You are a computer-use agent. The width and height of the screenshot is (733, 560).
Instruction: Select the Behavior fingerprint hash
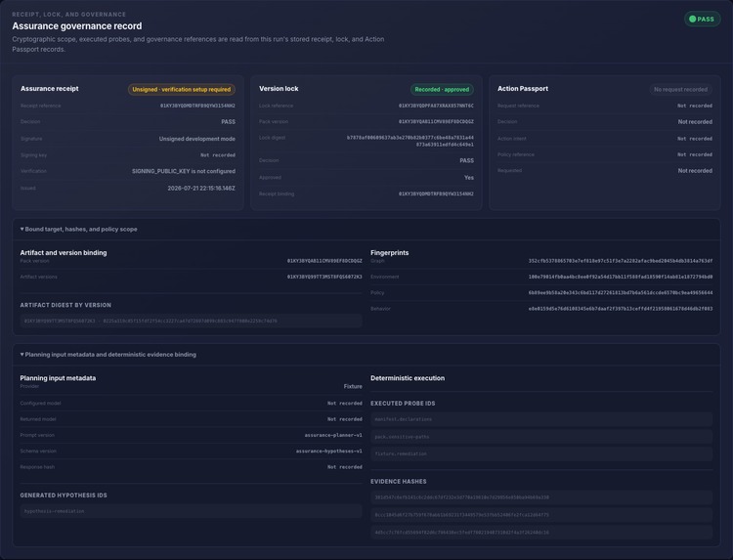(x=621, y=309)
